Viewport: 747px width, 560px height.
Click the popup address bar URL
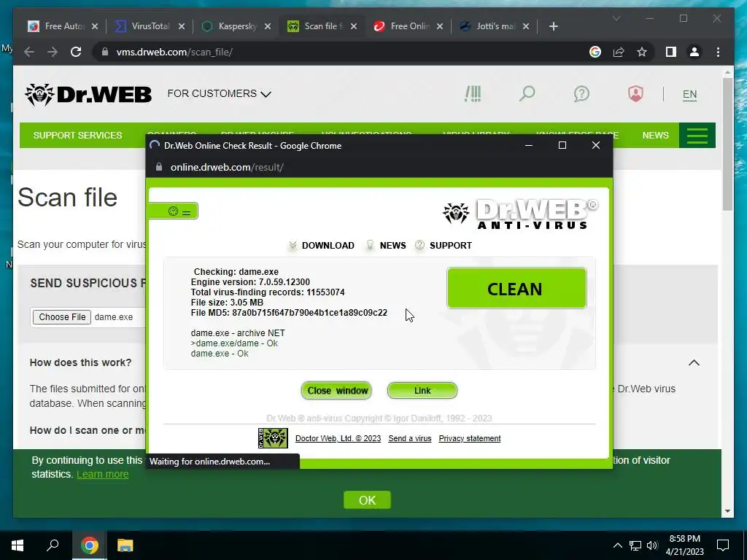pos(227,167)
